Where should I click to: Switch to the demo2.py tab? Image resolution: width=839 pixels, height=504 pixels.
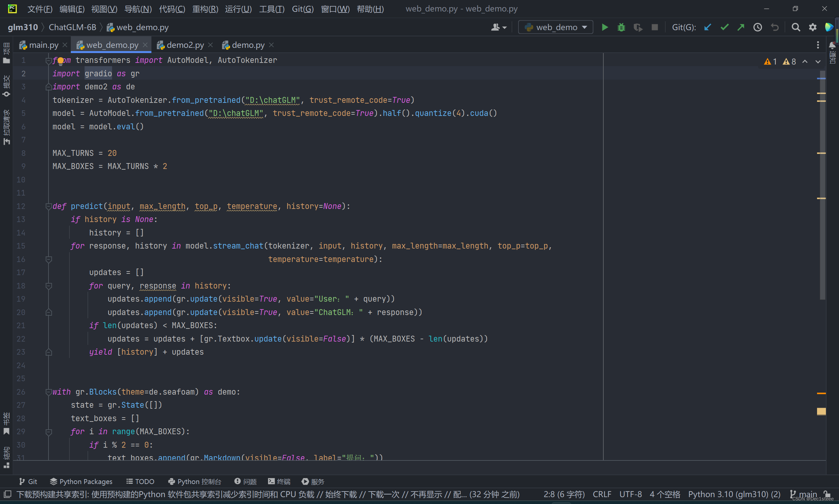[x=185, y=45]
